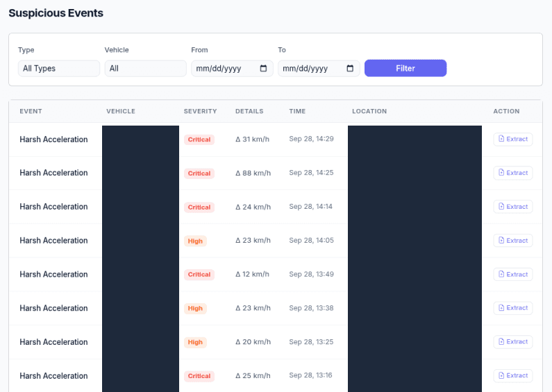Click the To date input field
552x392 pixels.
click(x=319, y=68)
